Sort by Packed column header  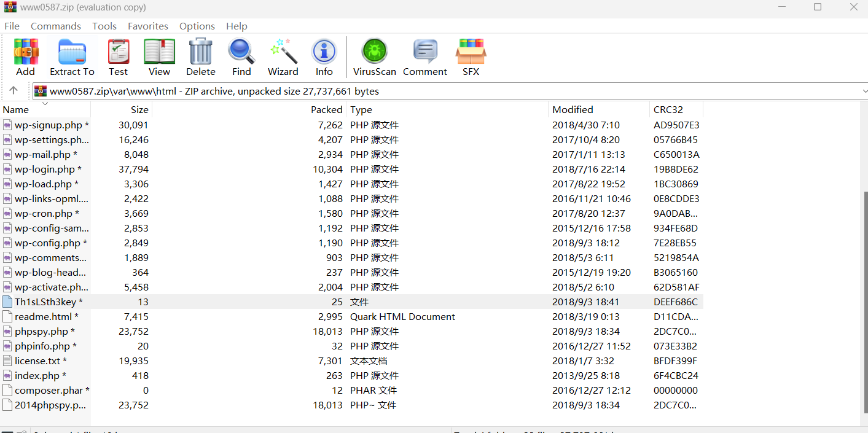pyautogui.click(x=249, y=109)
